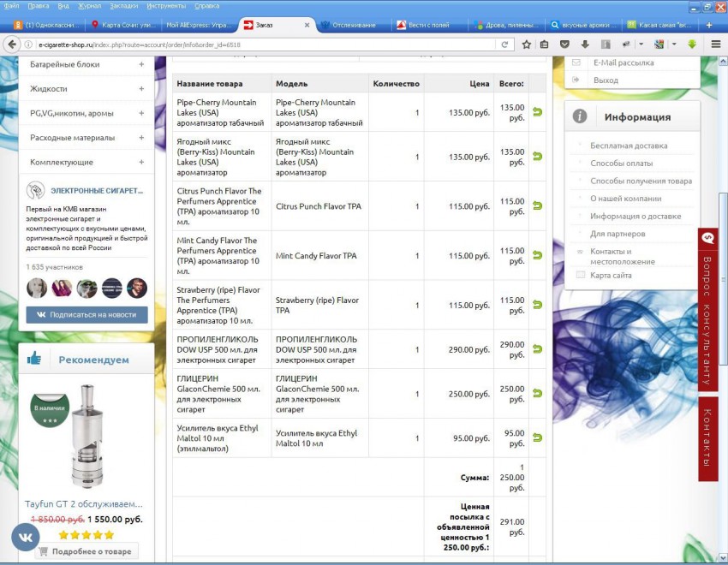The image size is (728, 565).
Task: Expand the Жидкости category
Action: click(x=141, y=88)
